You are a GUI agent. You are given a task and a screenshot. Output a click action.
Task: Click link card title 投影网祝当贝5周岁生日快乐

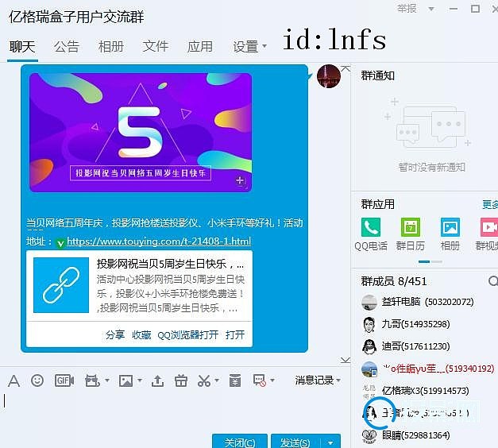pyautogui.click(x=170, y=264)
